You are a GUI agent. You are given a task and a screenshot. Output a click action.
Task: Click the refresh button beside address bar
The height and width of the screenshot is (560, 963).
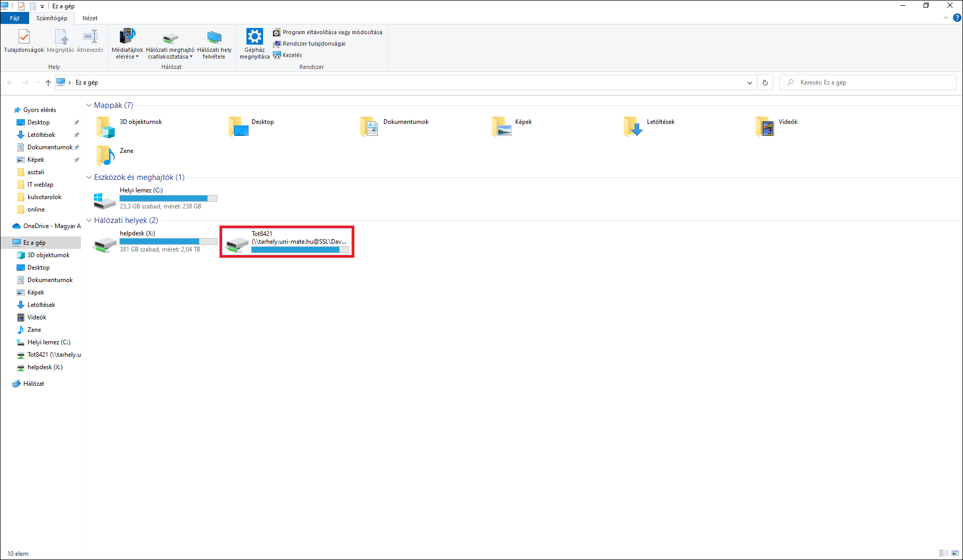pyautogui.click(x=765, y=82)
